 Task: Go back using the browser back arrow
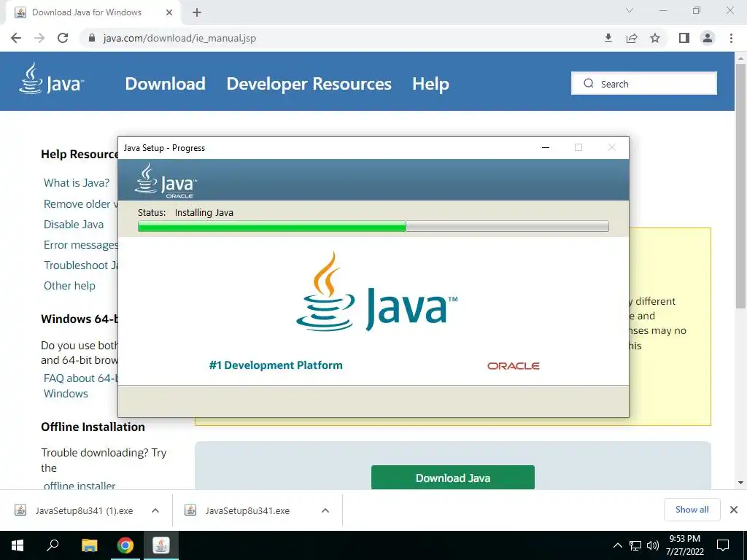16,38
